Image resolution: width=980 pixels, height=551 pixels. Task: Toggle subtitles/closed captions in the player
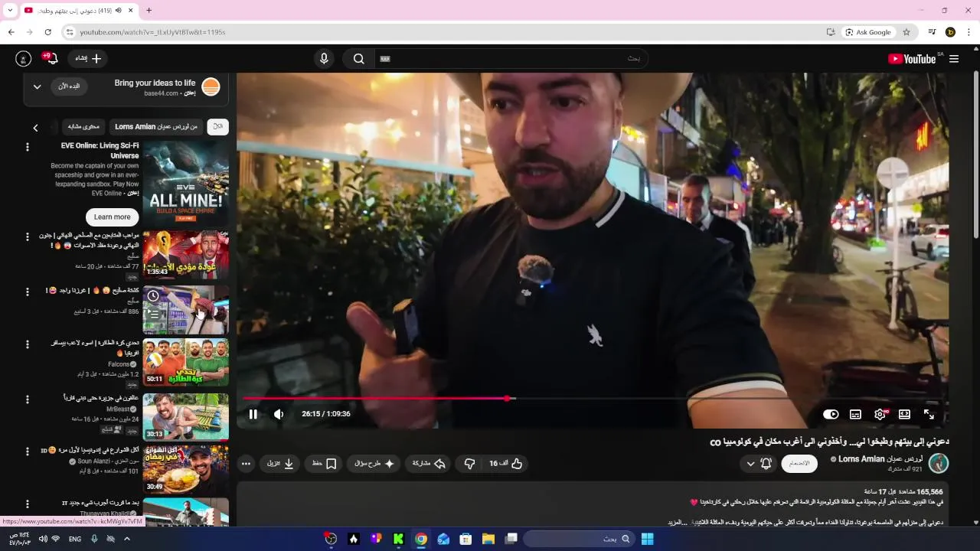click(x=855, y=414)
